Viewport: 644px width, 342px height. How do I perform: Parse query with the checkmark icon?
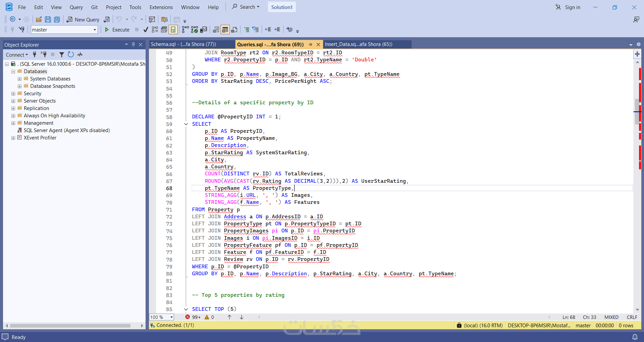pyautogui.click(x=146, y=30)
